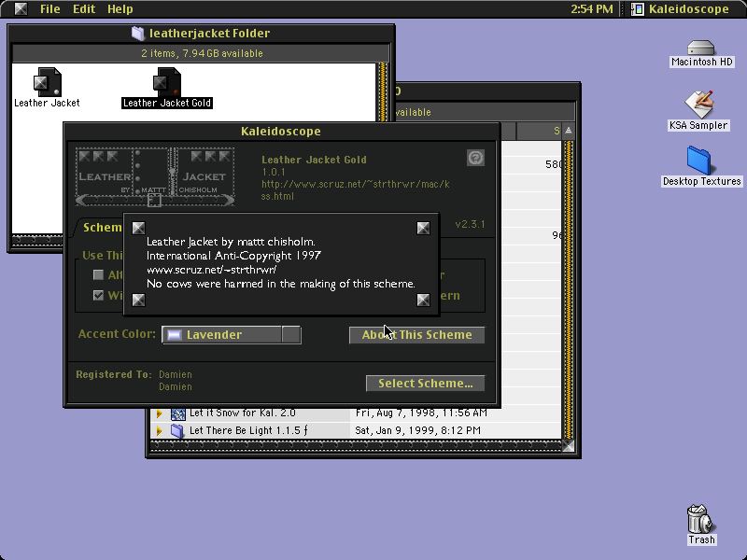Click the '2 items, 7.94 GB available' status line
This screenshot has height=560, width=747.
click(x=202, y=53)
